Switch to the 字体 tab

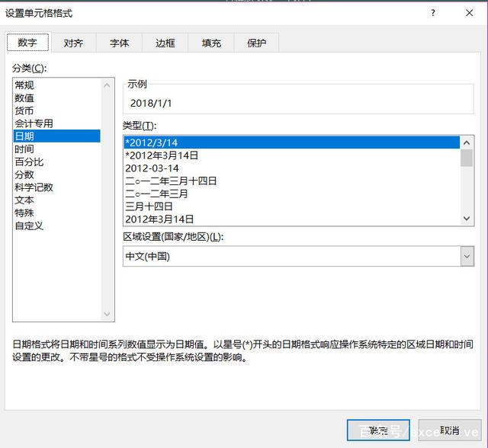[119, 43]
